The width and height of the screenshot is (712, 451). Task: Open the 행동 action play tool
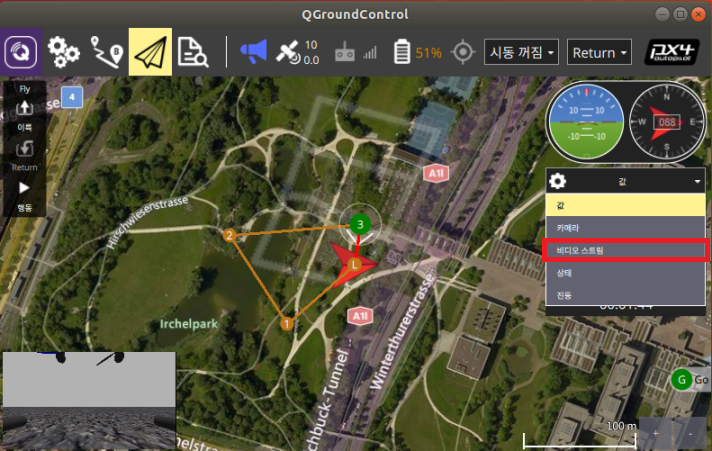(25, 196)
